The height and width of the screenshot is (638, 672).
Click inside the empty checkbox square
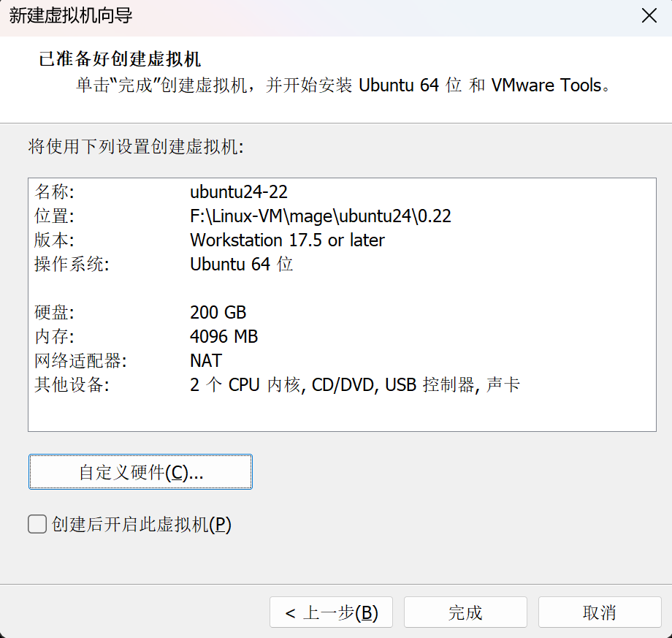click(37, 524)
